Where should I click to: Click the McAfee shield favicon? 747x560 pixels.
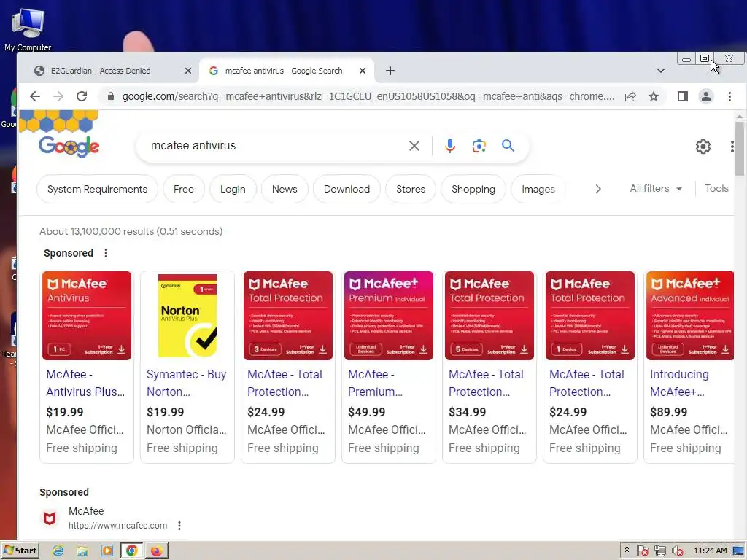[x=50, y=518]
